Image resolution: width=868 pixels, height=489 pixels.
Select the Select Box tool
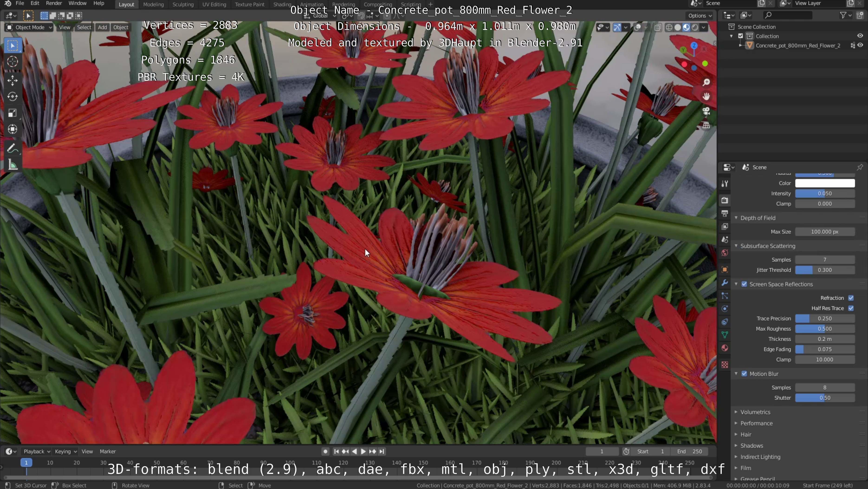click(x=13, y=46)
